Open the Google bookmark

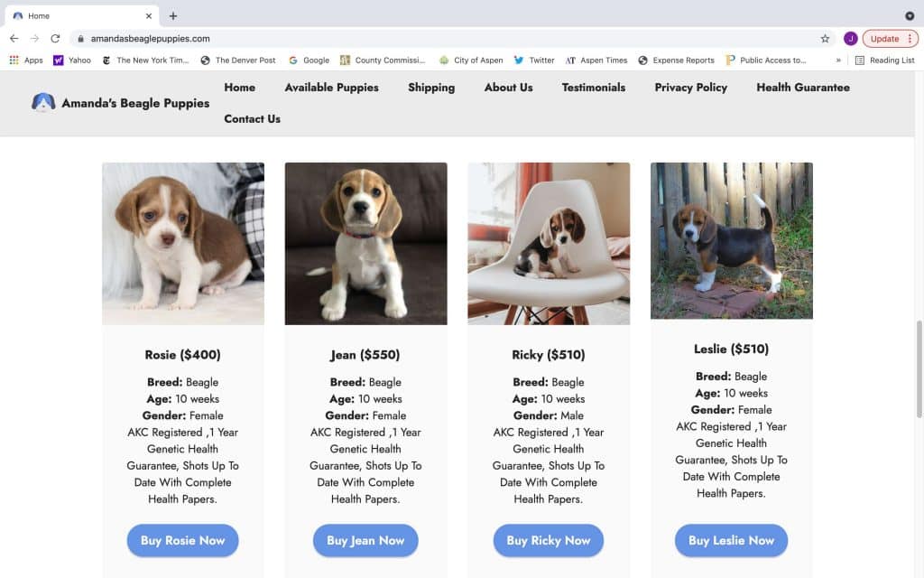(310, 60)
